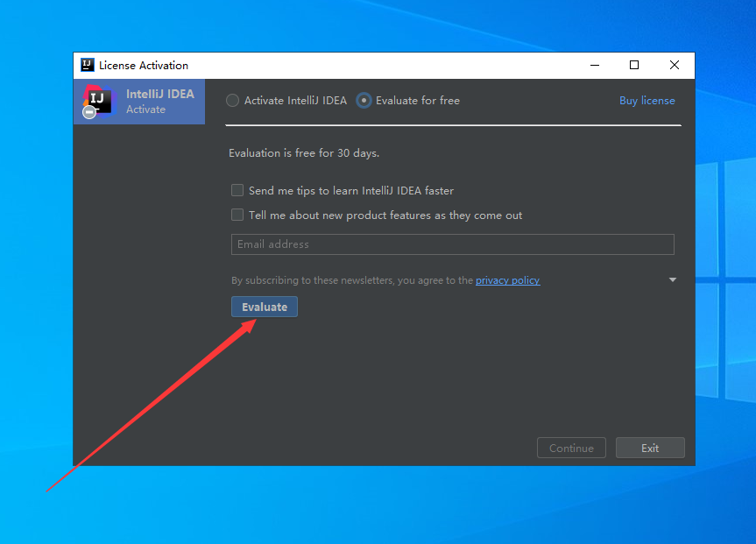Enable Send me tips to learn faster

click(237, 190)
